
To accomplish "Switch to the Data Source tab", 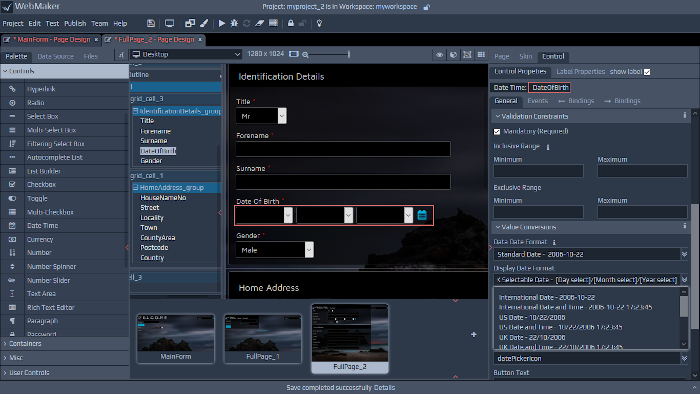I will click(x=55, y=57).
